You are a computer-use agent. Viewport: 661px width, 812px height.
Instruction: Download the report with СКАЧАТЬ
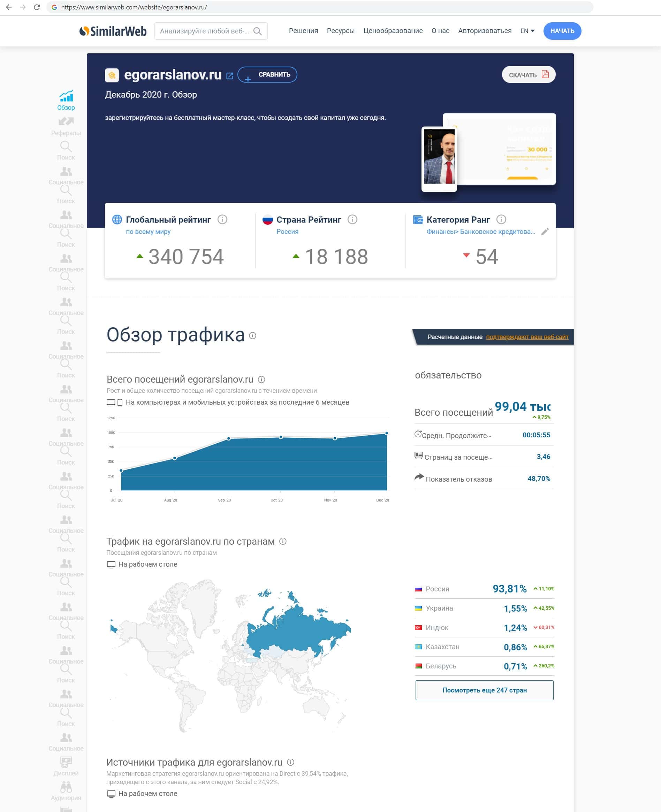point(529,75)
